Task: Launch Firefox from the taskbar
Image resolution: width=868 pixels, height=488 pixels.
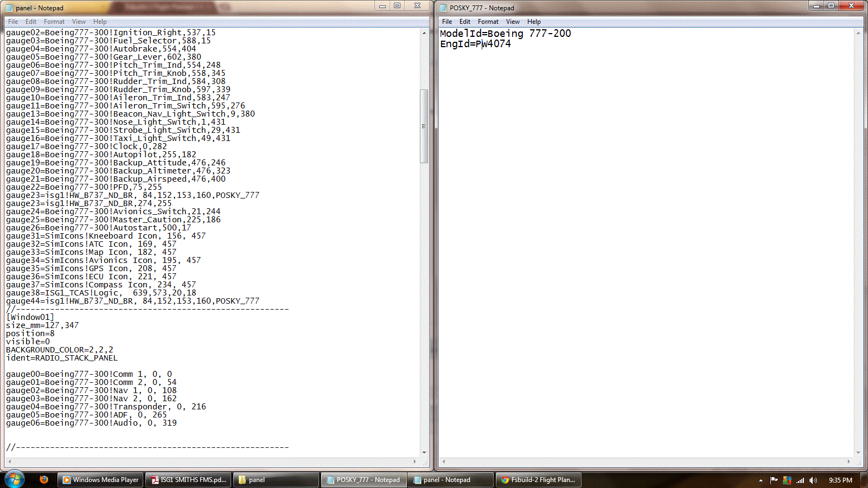Action: click(44, 479)
